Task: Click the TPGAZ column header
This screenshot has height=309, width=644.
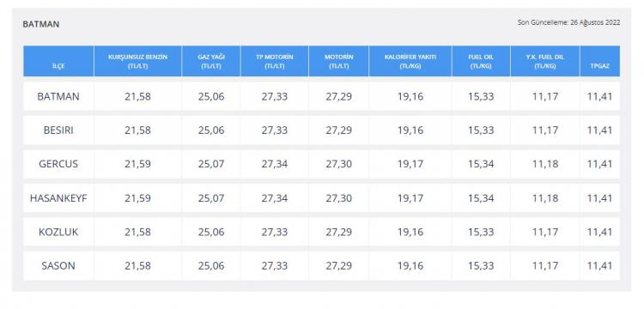Action: [599, 65]
